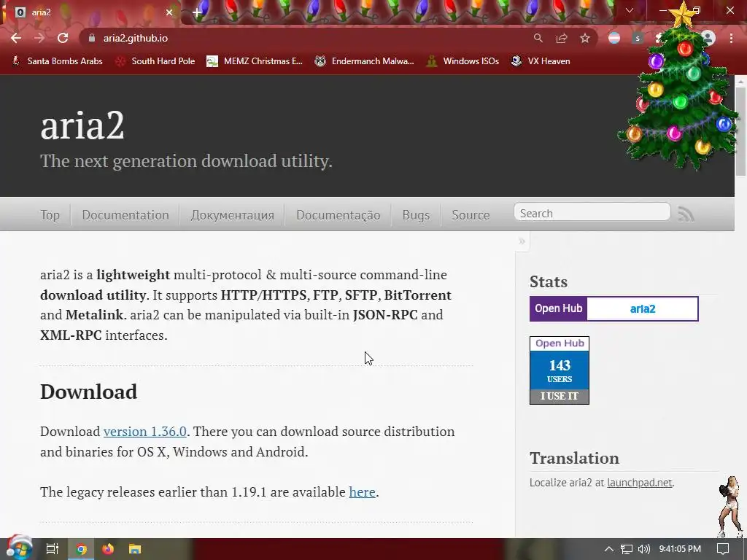Screen dimensions: 747x560
Task: Select the aria2 browser tab
Action: coord(90,12)
